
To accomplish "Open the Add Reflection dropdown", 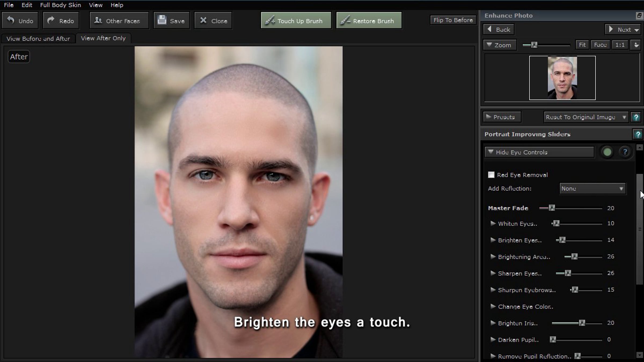I will (x=592, y=189).
